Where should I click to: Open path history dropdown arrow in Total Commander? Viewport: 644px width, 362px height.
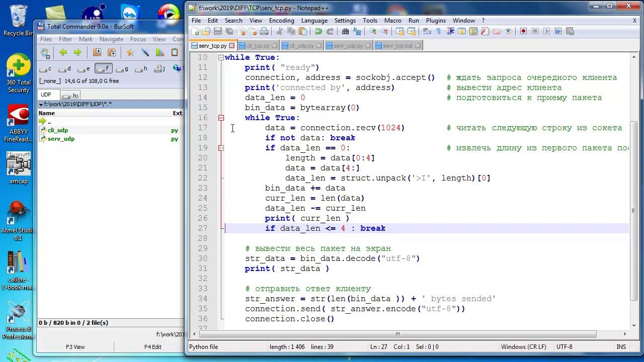[x=41, y=105]
